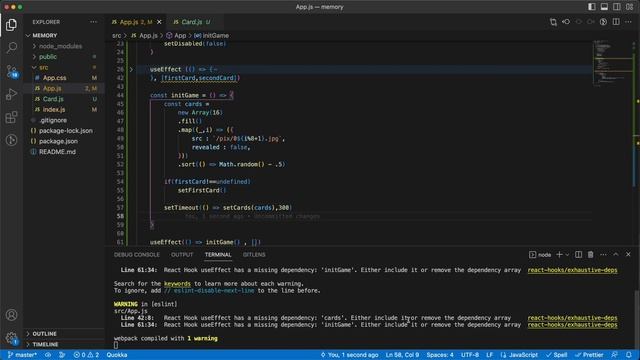Open the Source Control view
Image resolution: width=640 pixels, height=360 pixels.
pyautogui.click(x=11, y=71)
